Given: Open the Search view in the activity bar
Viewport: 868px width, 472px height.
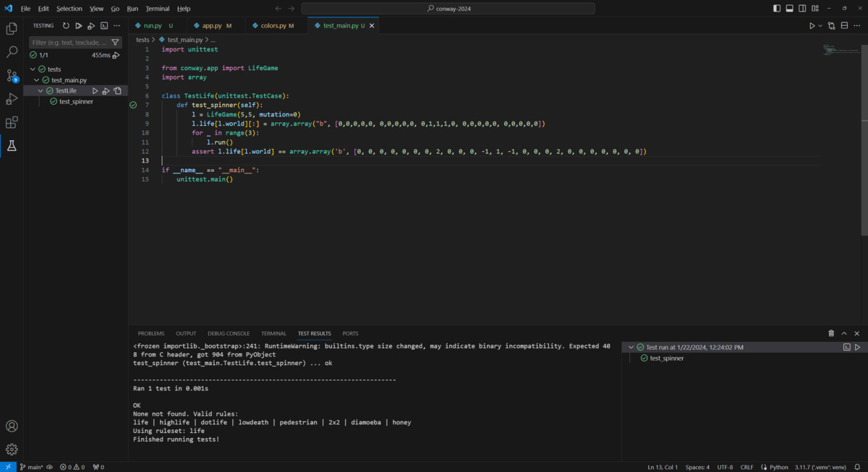Looking at the screenshot, I should 12,52.
